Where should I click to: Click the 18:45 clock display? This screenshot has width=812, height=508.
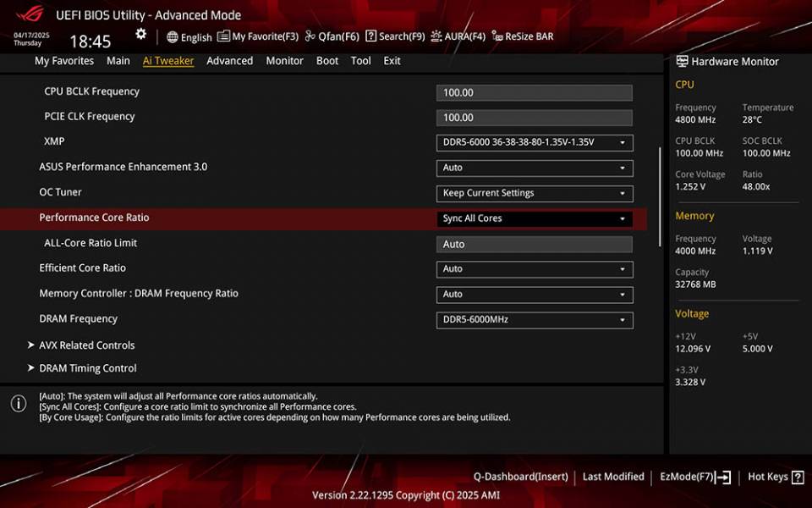tap(91, 41)
